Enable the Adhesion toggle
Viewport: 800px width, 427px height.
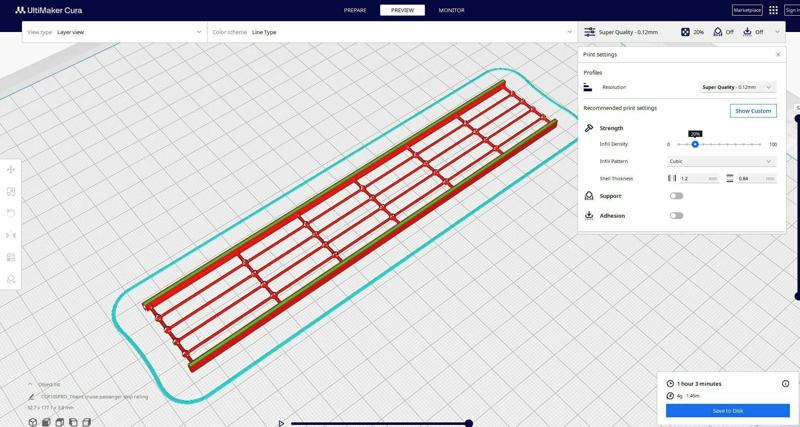pyautogui.click(x=677, y=216)
